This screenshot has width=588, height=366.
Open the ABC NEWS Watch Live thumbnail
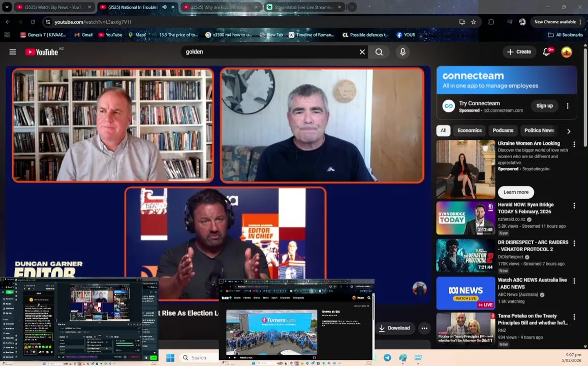point(466,293)
